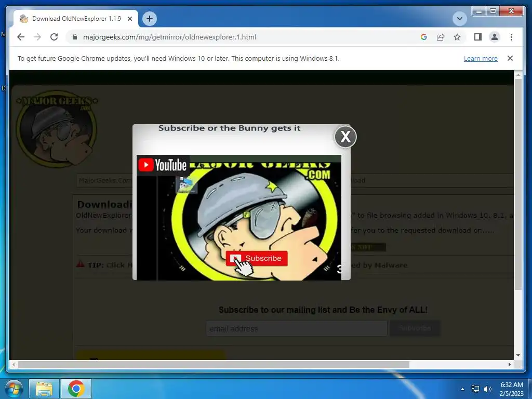The image size is (532, 399).
Task: Select the Download OldNewExplorer 1.1.9 tab
Action: click(75, 19)
